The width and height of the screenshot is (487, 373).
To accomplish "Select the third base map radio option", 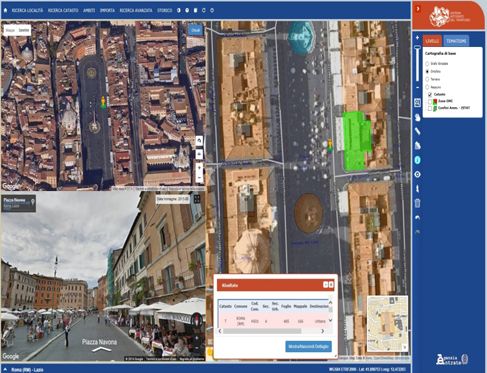I will [427, 79].
